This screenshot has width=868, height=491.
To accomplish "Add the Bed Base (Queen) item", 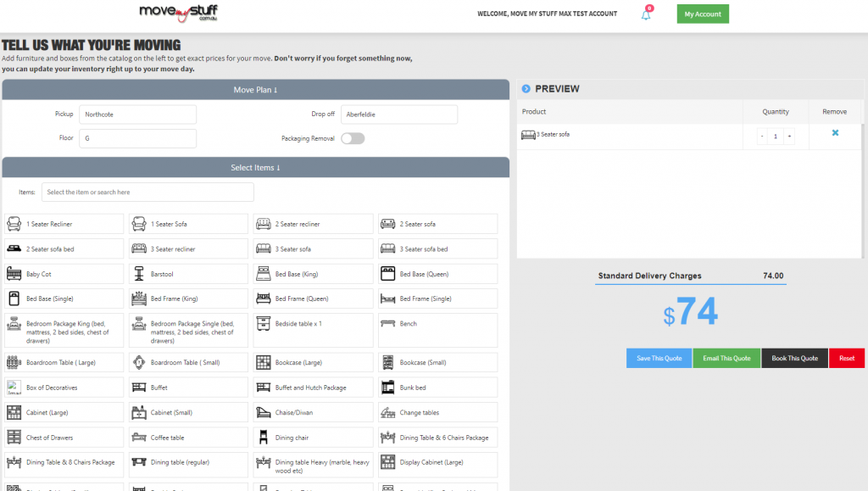I will coord(438,274).
